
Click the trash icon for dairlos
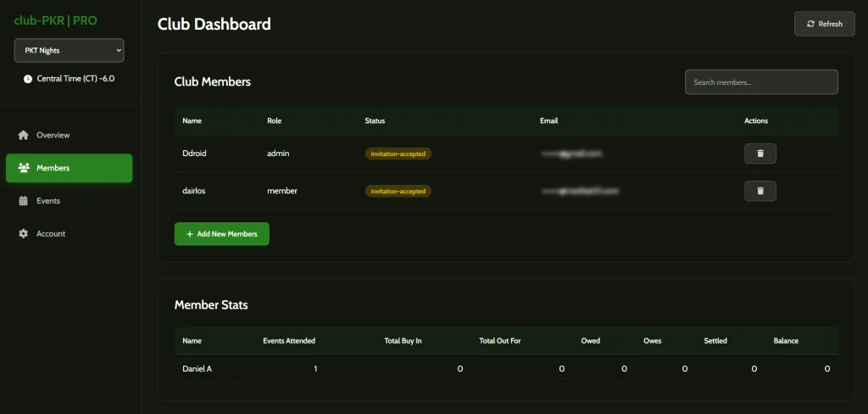[x=759, y=191]
